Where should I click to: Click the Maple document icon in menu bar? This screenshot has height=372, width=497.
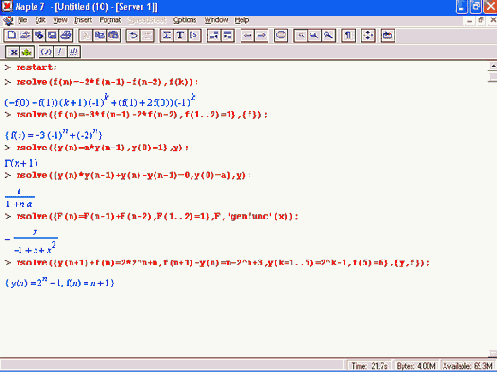click(8, 21)
